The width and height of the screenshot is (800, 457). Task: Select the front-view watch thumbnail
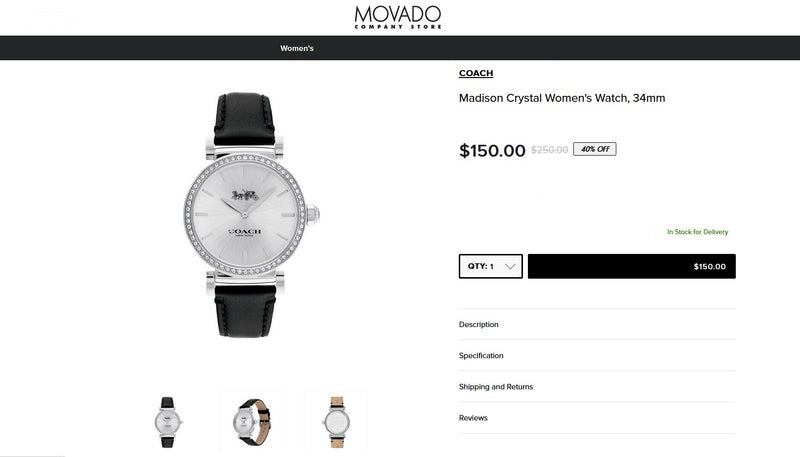click(168, 422)
